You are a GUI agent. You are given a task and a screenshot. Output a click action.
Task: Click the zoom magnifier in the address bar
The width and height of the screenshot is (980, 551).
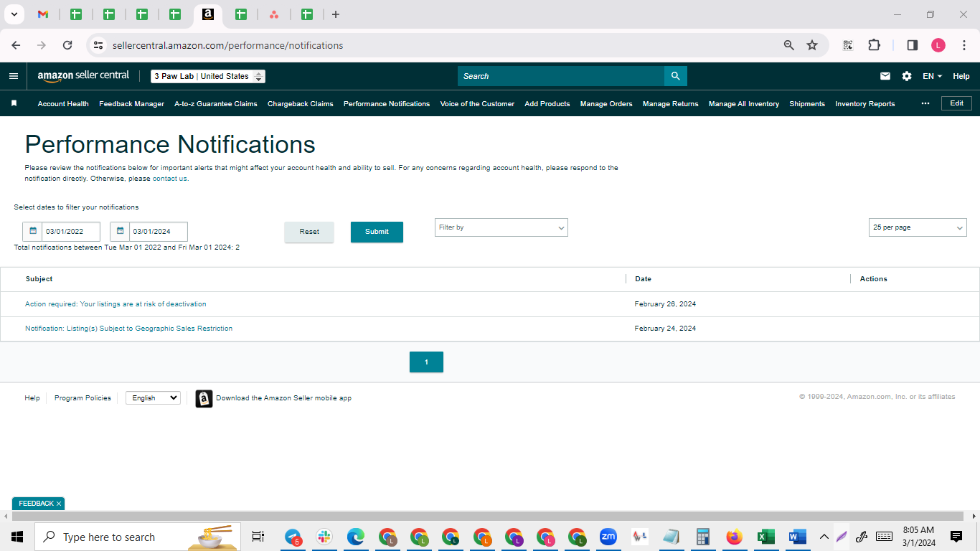[789, 45]
